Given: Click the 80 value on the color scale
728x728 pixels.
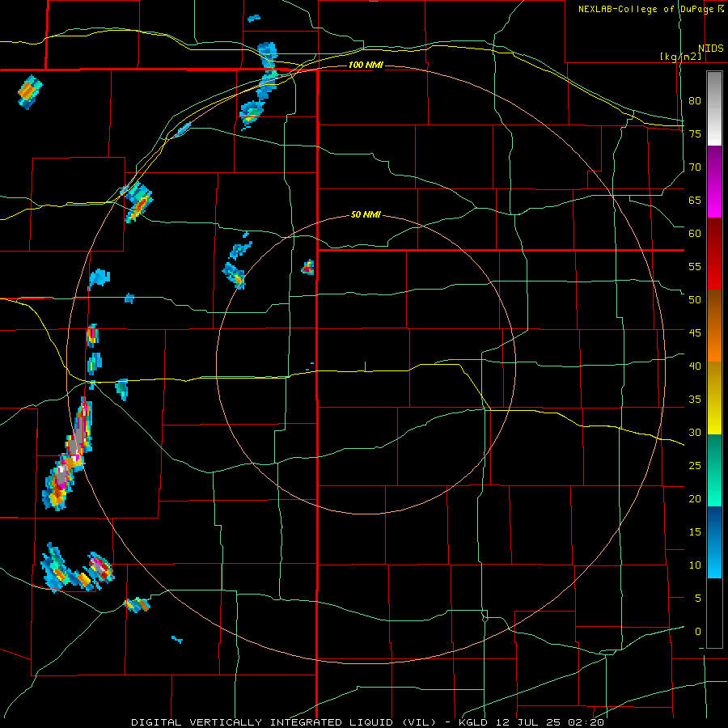Looking at the screenshot, I should pyautogui.click(x=695, y=101).
